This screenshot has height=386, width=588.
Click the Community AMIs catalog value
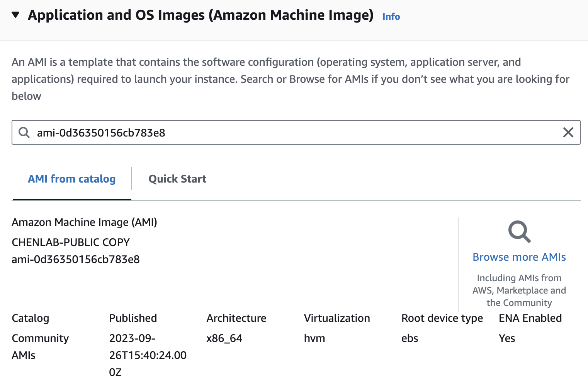click(x=40, y=347)
